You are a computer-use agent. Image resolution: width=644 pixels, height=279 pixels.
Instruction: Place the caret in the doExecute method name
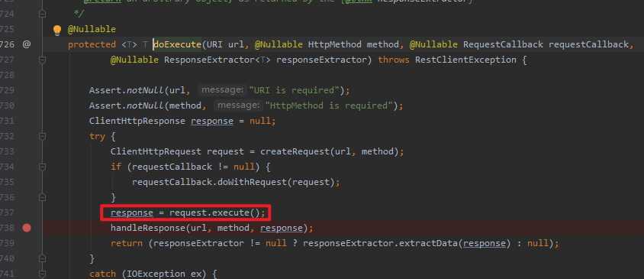pyautogui.click(x=177, y=44)
